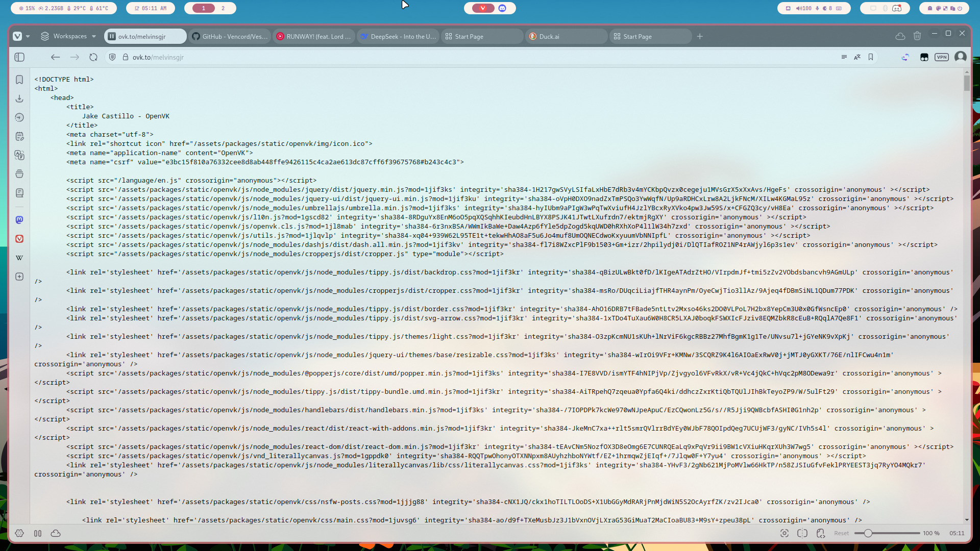
Task: Open Wikipedia web panel
Action: point(19,258)
